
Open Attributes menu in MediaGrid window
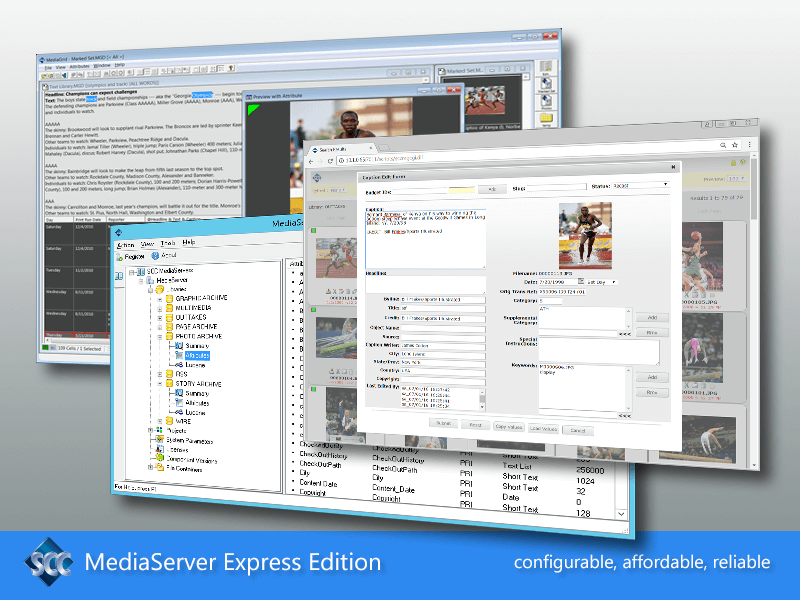pos(80,66)
